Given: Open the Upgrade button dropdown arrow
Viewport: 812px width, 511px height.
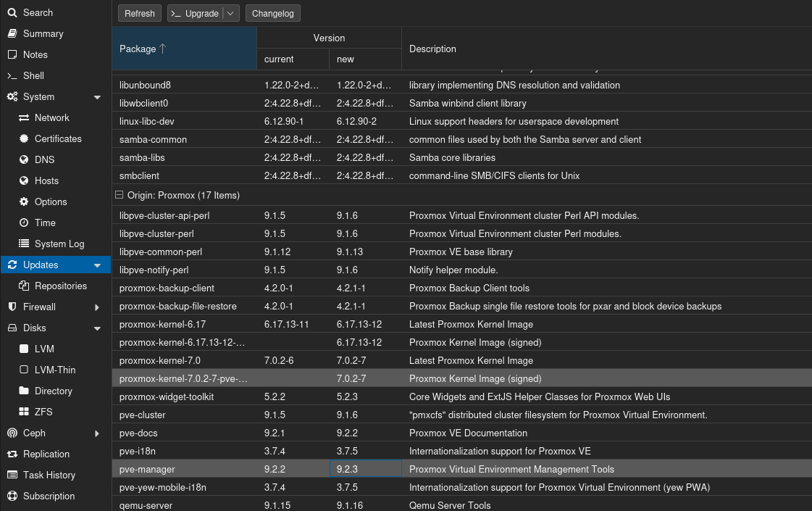Looking at the screenshot, I should [230, 14].
